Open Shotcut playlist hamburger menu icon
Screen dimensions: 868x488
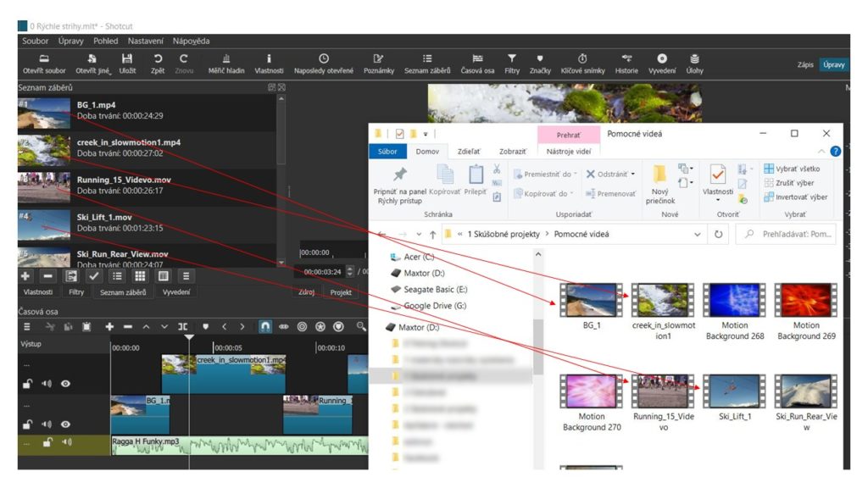click(186, 275)
